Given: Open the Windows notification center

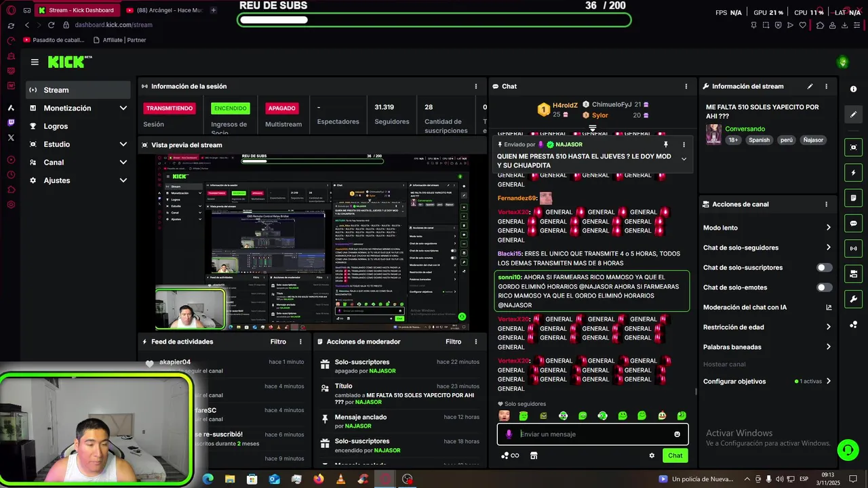Looking at the screenshot, I should (853, 479).
